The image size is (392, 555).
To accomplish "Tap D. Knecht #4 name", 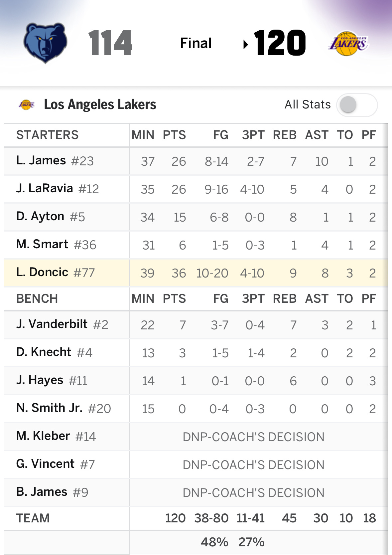I will pos(54,353).
